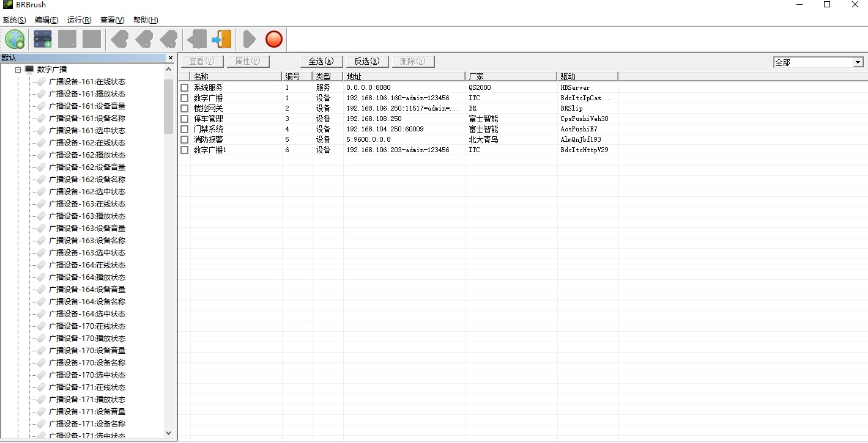Tick the checkbox for 消防报警 row
This screenshot has width=868, height=443.
coord(184,139)
